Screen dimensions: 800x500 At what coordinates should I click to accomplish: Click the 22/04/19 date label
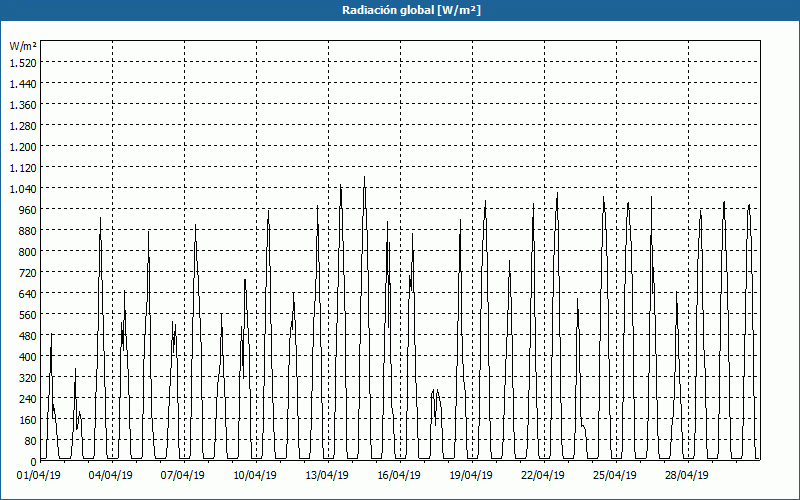pyautogui.click(x=543, y=476)
